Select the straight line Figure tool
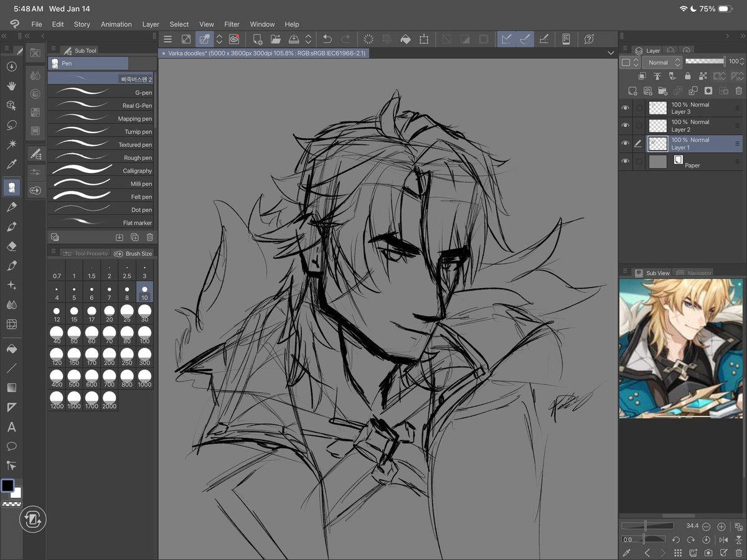Viewport: 747px width, 560px height. click(x=11, y=368)
